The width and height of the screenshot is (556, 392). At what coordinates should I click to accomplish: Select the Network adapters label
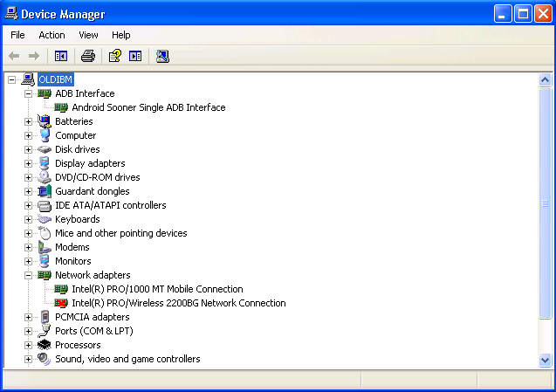pyautogui.click(x=93, y=275)
